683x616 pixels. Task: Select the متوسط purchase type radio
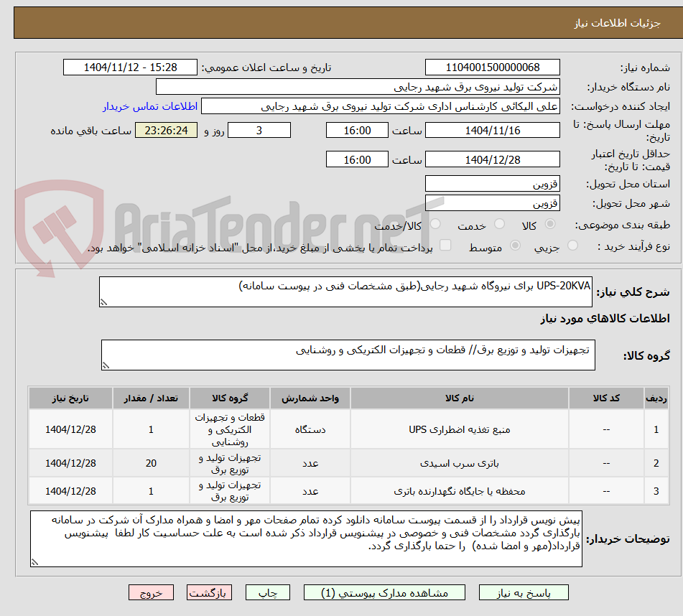tap(515, 246)
